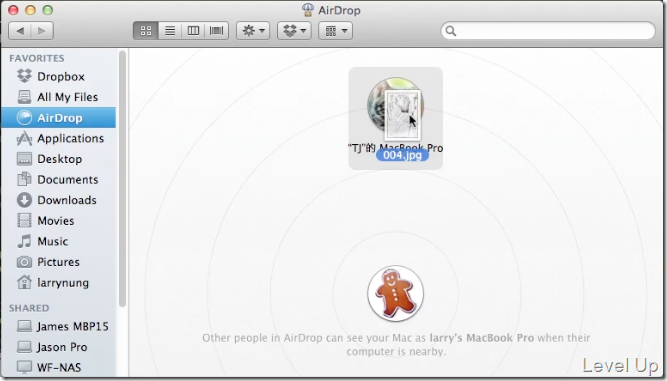The image size is (667, 381).
Task: Click the 004.jpg file label
Action: (x=402, y=155)
